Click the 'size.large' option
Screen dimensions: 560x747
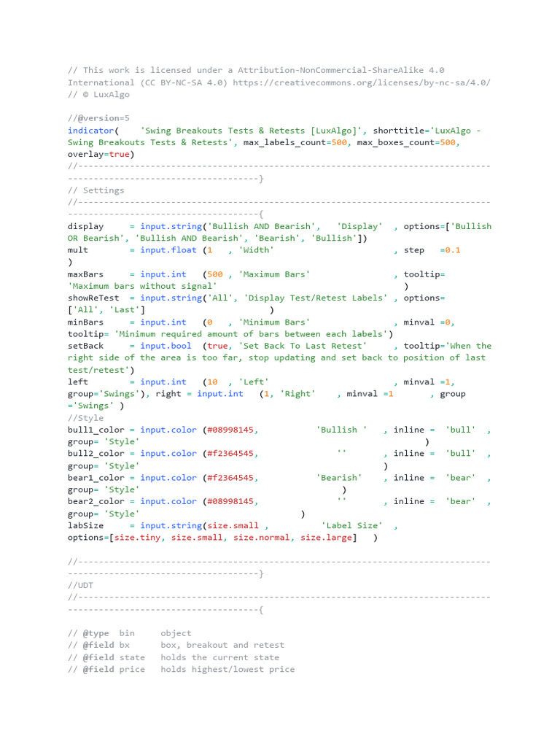pyautogui.click(x=326, y=538)
